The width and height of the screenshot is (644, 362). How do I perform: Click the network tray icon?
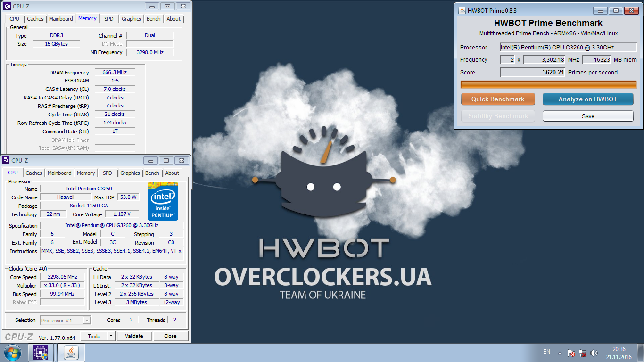click(583, 353)
